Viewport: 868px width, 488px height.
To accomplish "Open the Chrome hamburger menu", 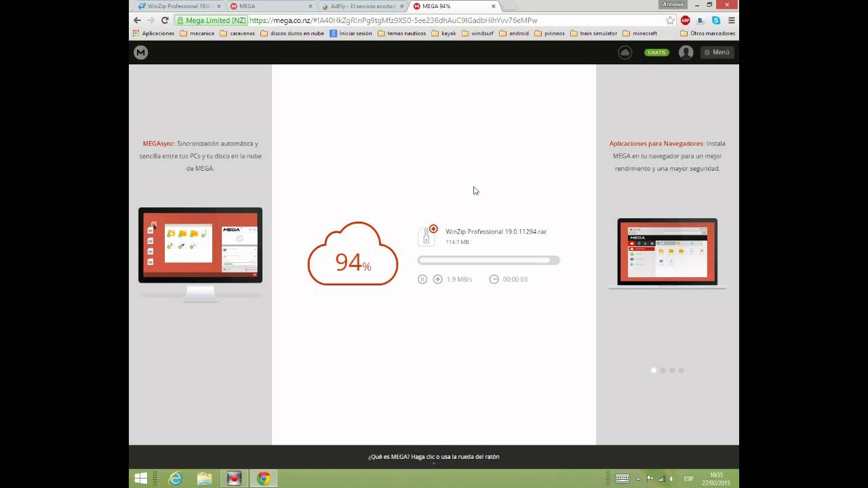I will (x=731, y=20).
